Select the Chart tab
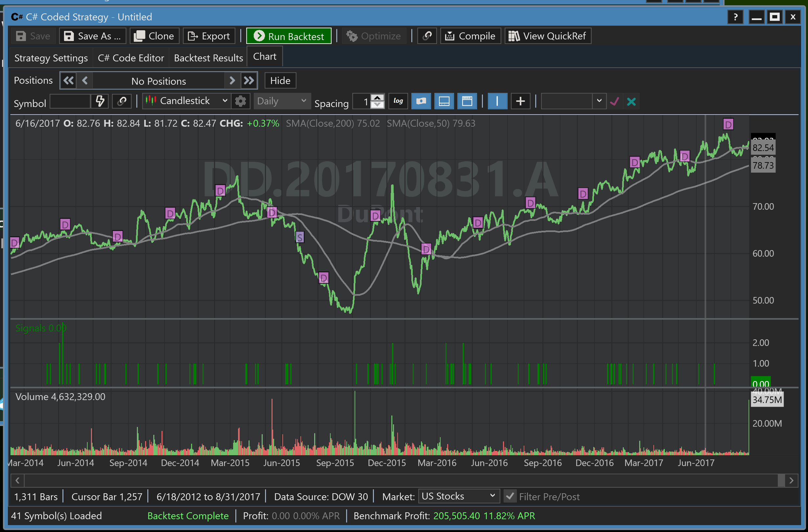Viewport: 808px width, 532px height. [x=265, y=57]
